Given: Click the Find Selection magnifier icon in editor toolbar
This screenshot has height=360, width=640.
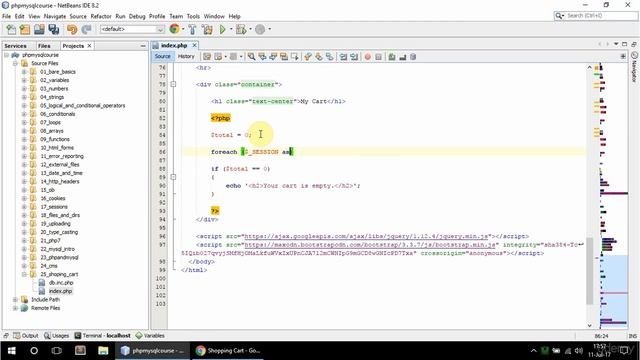Looking at the screenshot, I should [251, 57].
